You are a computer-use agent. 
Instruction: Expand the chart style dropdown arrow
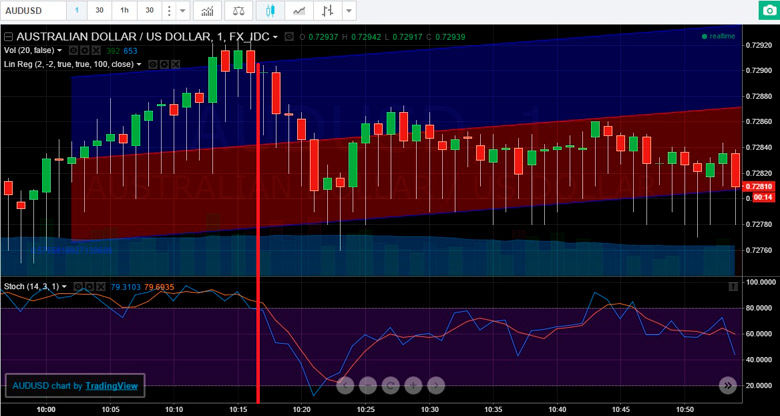tap(349, 11)
